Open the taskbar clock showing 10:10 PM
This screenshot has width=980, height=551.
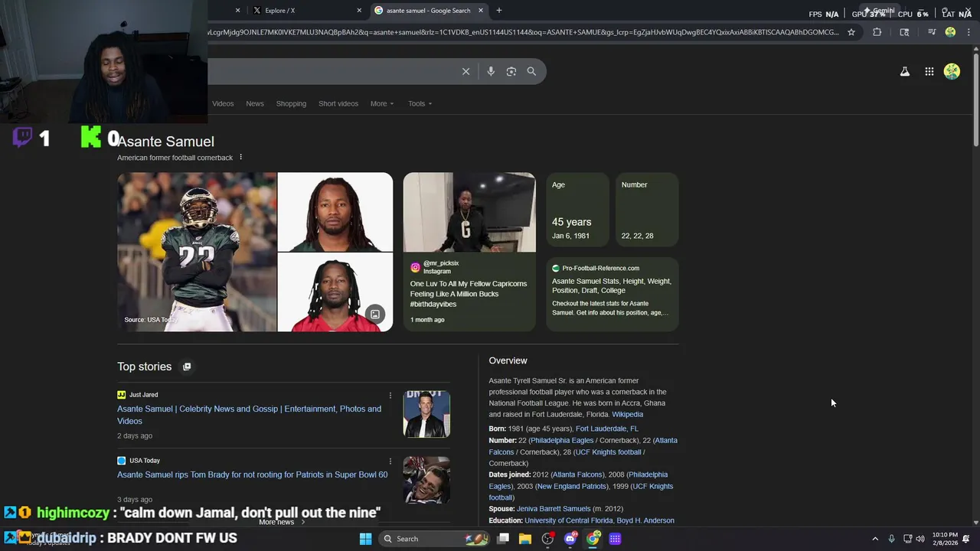click(945, 539)
